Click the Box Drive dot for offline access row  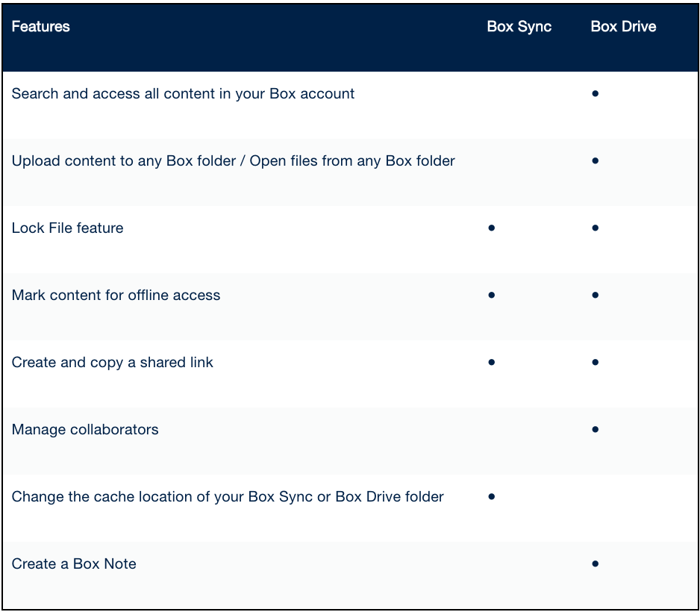(595, 295)
